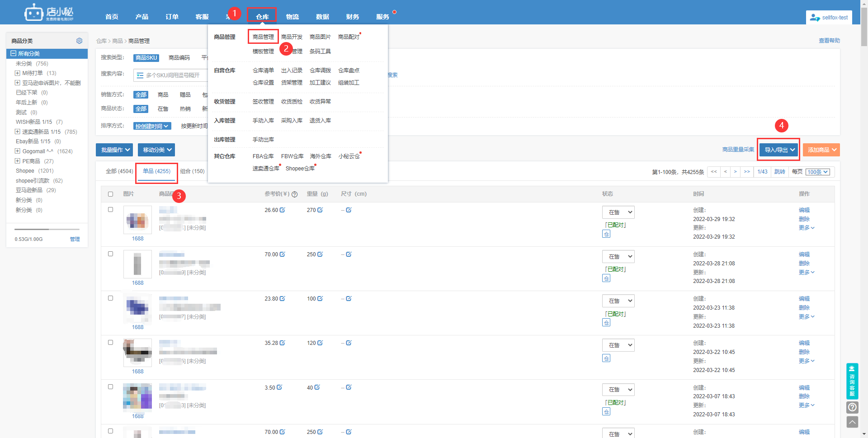Click the reference price info icon
The image size is (868, 438).
click(x=295, y=194)
